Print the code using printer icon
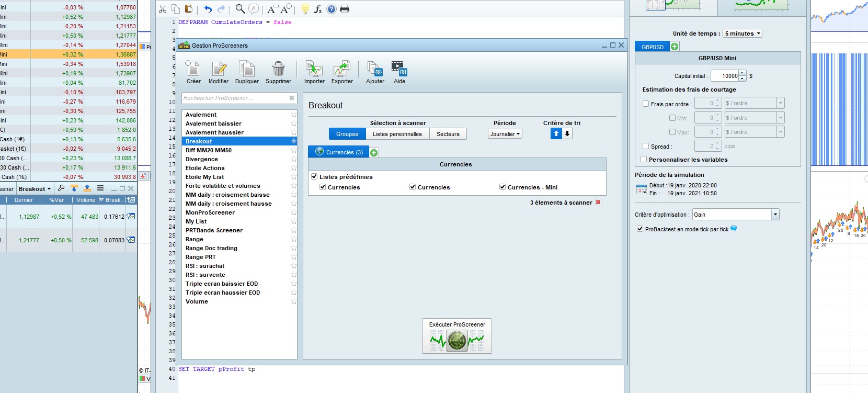Image resolution: width=868 pixels, height=393 pixels. tap(345, 9)
